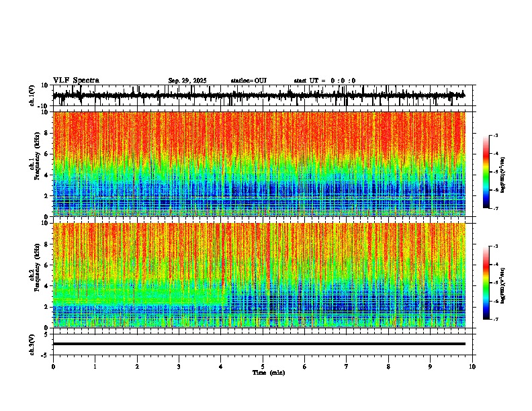Click the "ch.3(V)" bottom panel axis label
532x411 pixels.
(x=32, y=345)
